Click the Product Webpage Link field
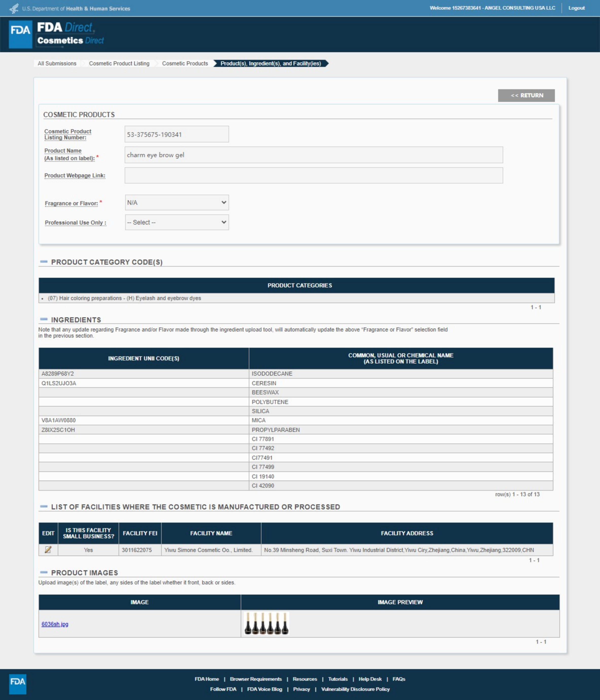This screenshot has width=600, height=700. (x=313, y=175)
